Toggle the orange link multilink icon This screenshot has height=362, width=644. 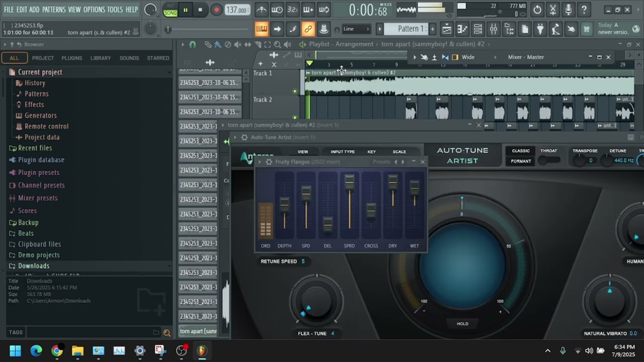[308, 29]
